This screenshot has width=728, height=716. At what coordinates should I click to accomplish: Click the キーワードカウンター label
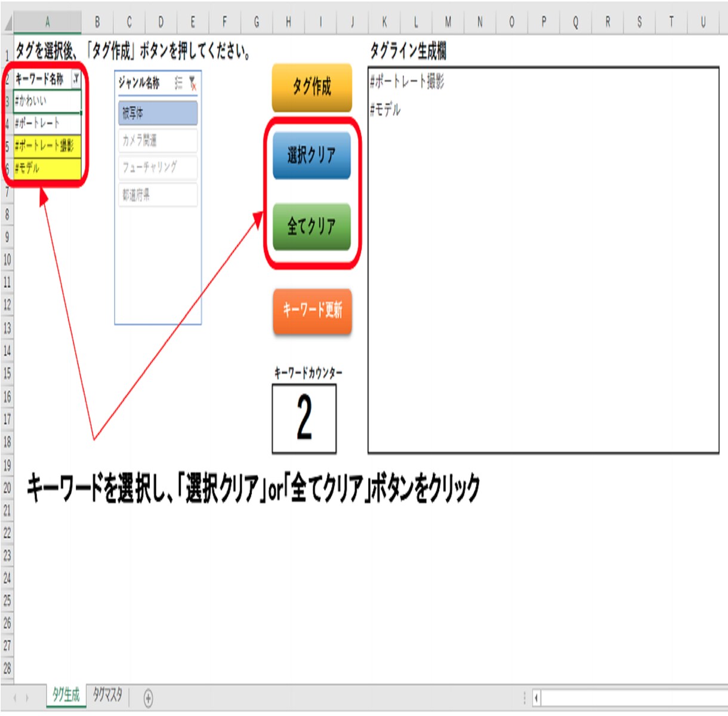(x=309, y=373)
